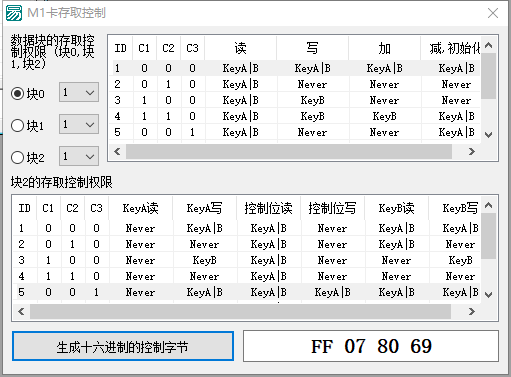Viewport: 511px width, 377px height.
Task: Click the KeyB读 column header
Action: 396,208
